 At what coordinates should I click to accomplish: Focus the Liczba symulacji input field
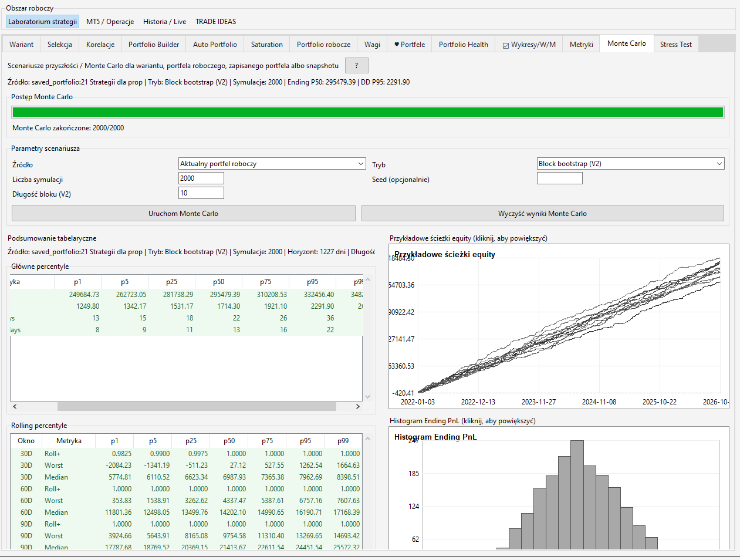(201, 178)
